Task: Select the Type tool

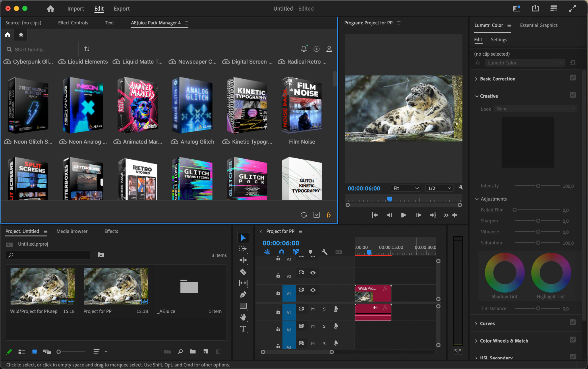Action: point(243,329)
